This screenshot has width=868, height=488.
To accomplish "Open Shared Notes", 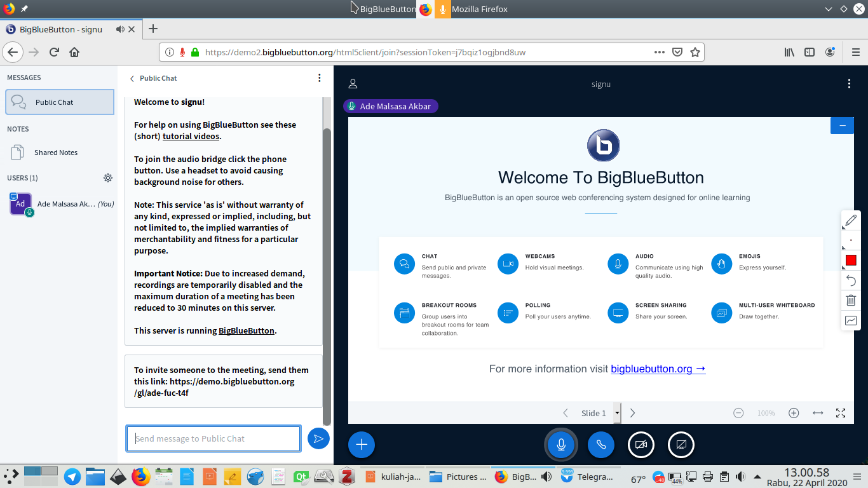I will click(56, 152).
